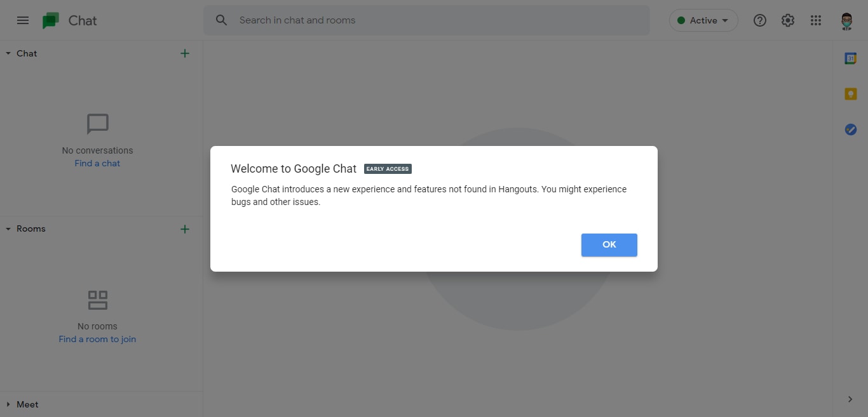Click OK in the welcome dialog
The image size is (868, 417).
(609, 245)
